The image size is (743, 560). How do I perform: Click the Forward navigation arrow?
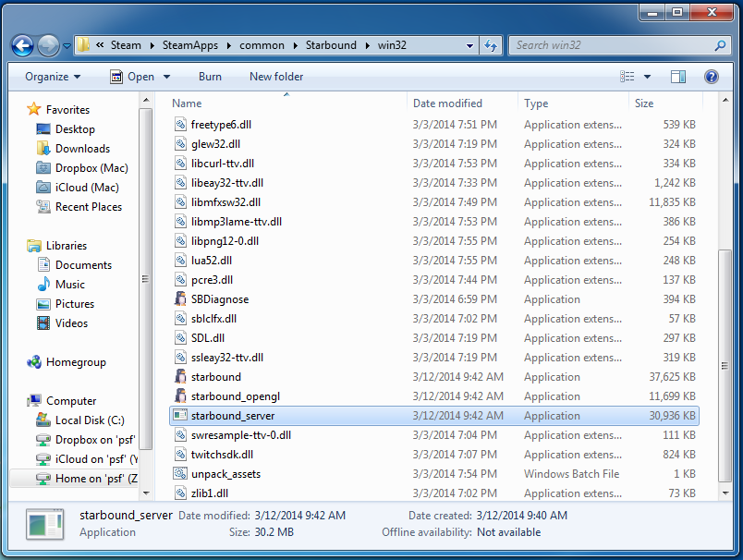(48, 46)
